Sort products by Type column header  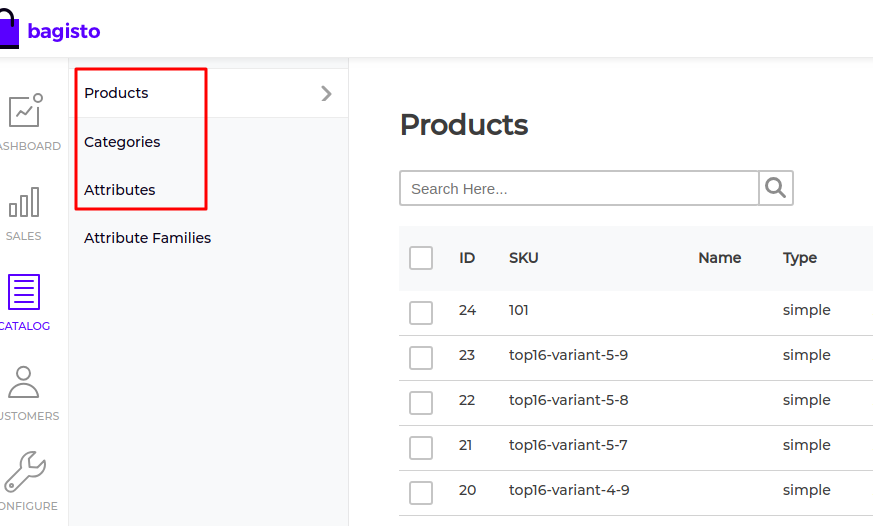[800, 258]
